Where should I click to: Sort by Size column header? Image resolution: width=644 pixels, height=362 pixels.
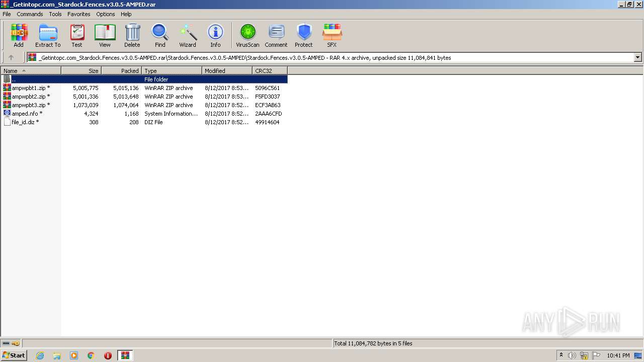click(x=81, y=71)
